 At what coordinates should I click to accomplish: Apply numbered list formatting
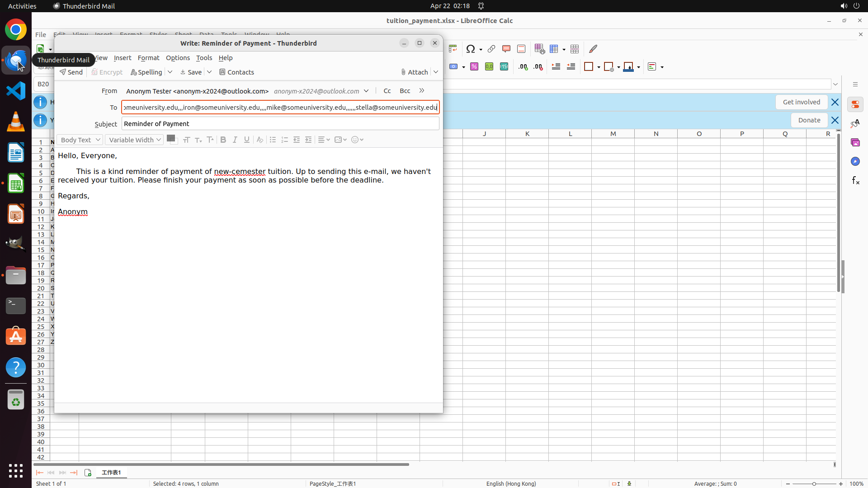[x=284, y=140]
